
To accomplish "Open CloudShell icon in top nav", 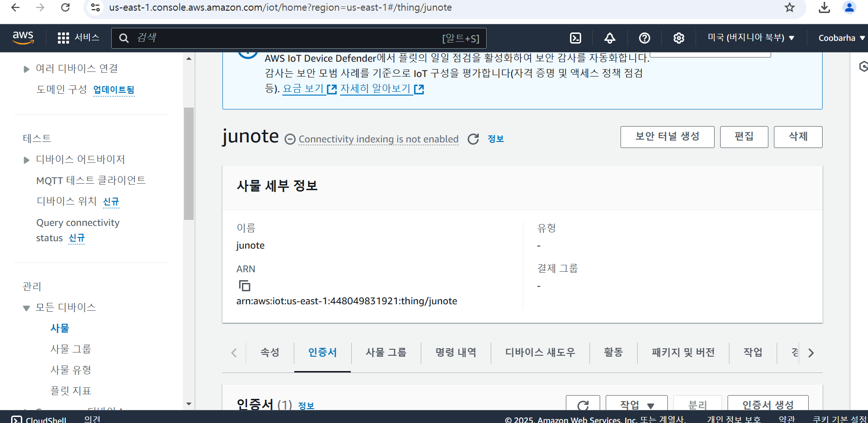I will click(576, 38).
